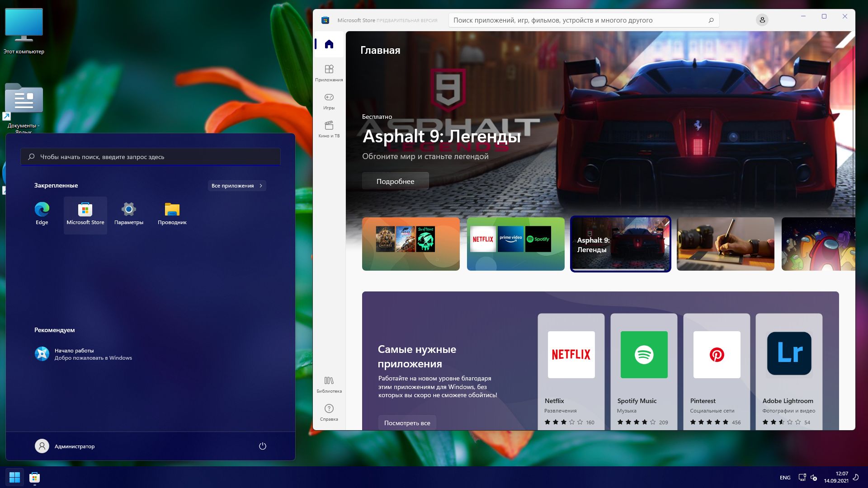Select Документы shortcut on desktop

[24, 108]
